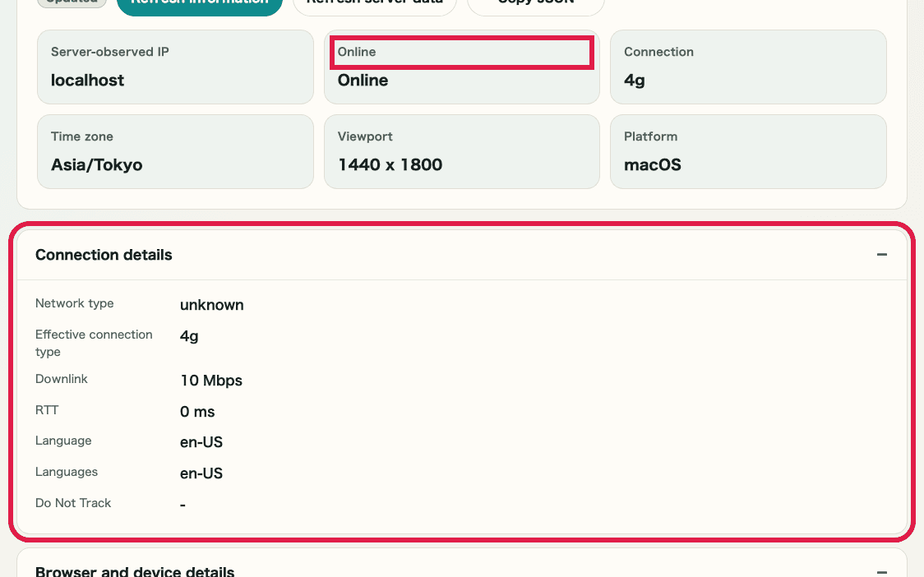This screenshot has height=577, width=924.
Task: Click the Connection details section heading
Action: (104, 255)
